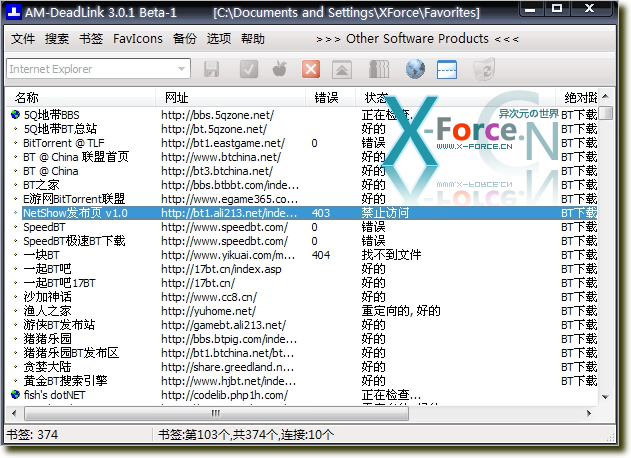This screenshot has width=631, height=458.
Task: Click URL http://www.cc8.cn/
Action: 209,297
